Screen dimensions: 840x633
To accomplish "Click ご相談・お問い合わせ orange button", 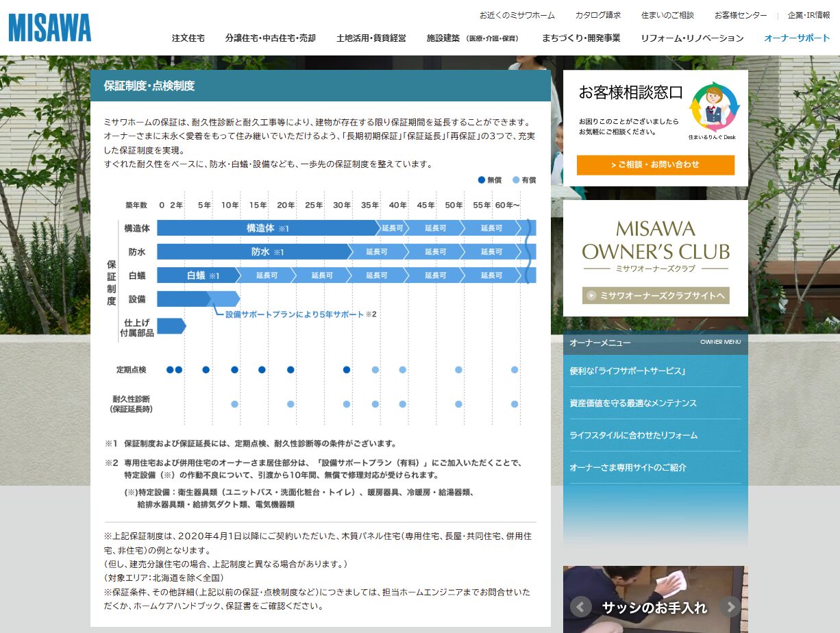I will coord(656,165).
